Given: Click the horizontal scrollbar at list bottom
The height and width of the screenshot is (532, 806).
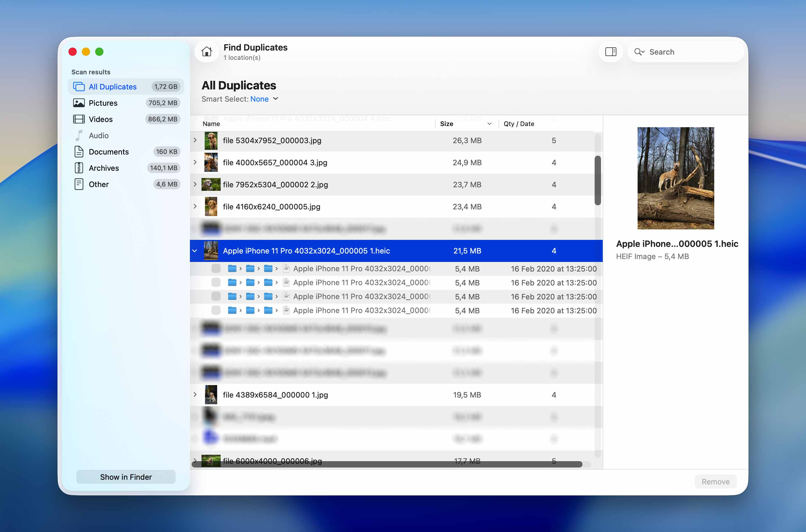Looking at the screenshot, I should [387, 464].
